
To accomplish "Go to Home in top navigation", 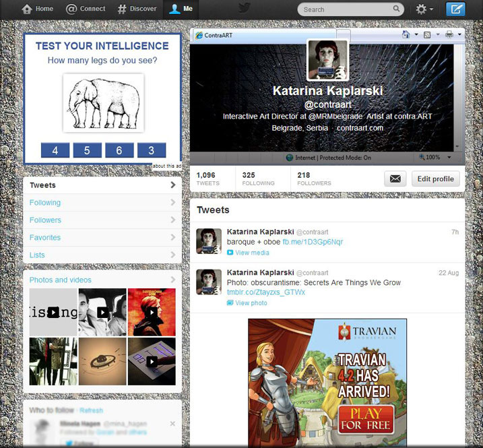I will tap(37, 9).
